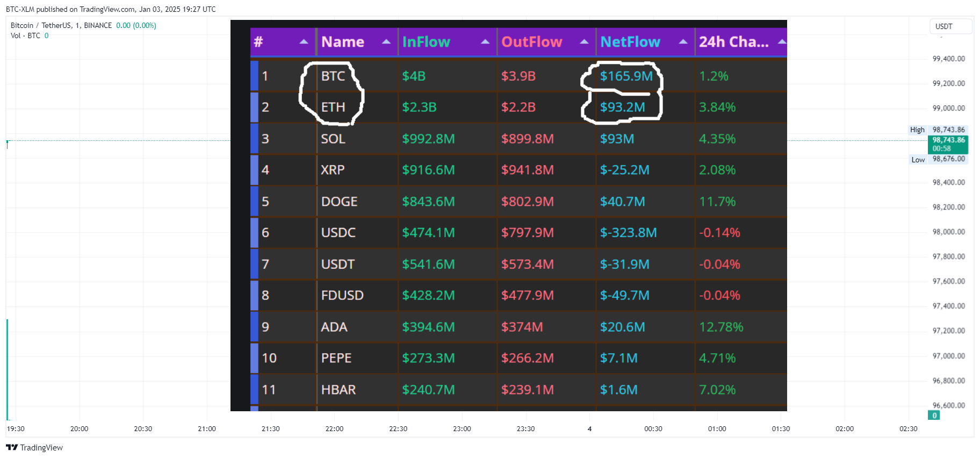Click the SOL row name
Image resolution: width=980 pixels, height=458 pixels.
pyautogui.click(x=333, y=139)
